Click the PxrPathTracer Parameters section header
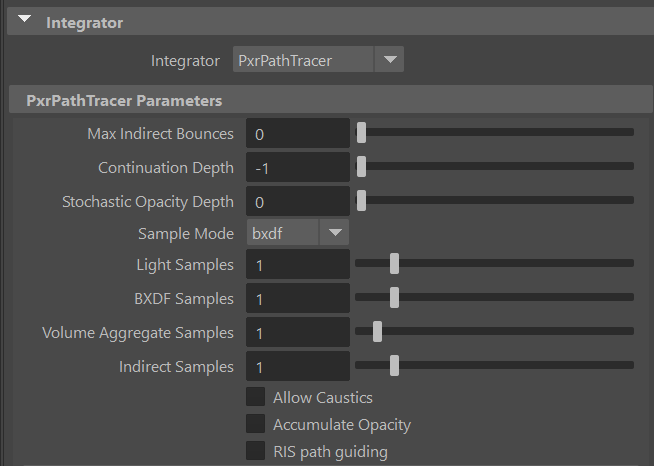The image size is (654, 466). pos(125,100)
